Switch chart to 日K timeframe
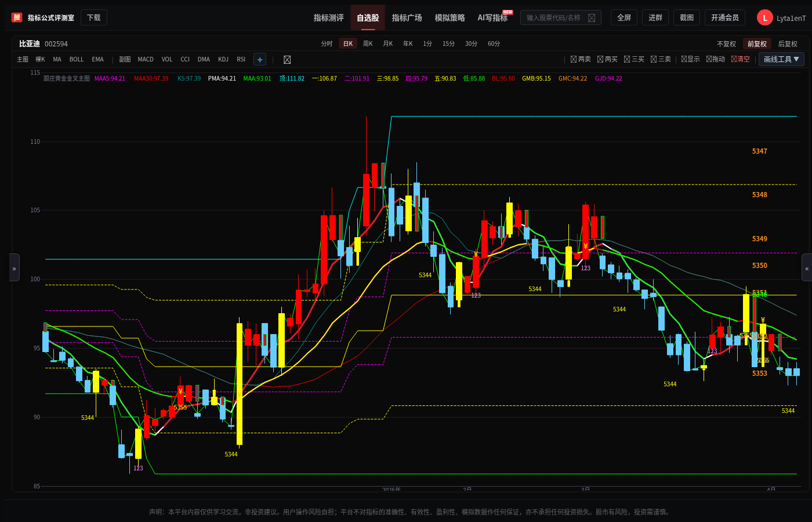The image size is (812, 522). pyautogui.click(x=348, y=44)
